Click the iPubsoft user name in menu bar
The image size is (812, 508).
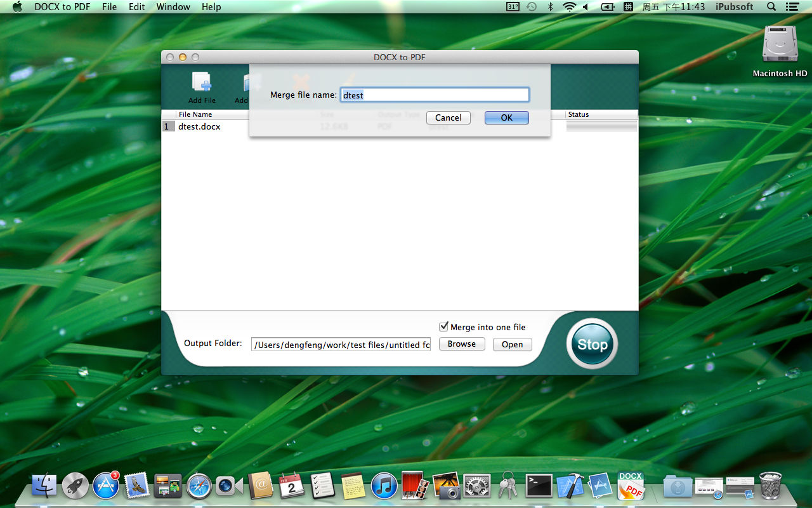click(x=734, y=7)
